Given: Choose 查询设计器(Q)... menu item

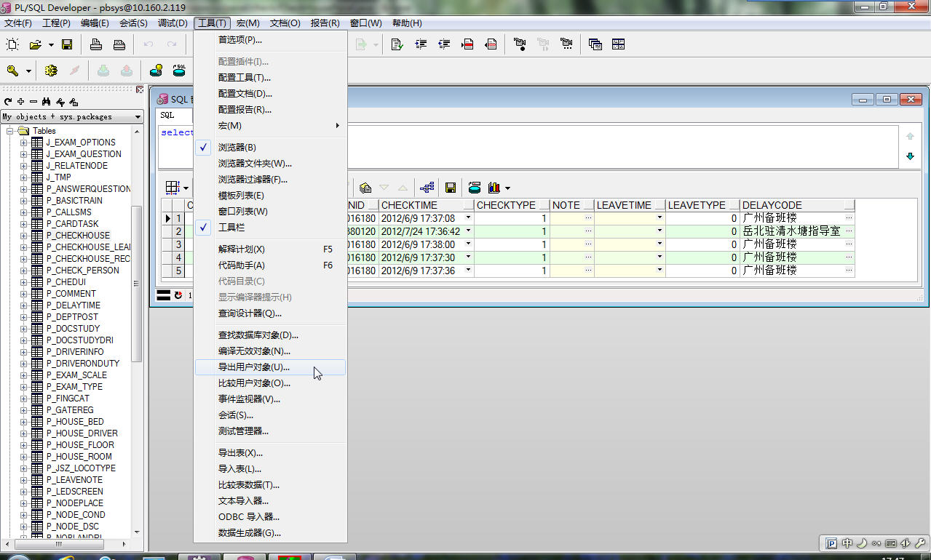Looking at the screenshot, I should (270, 313).
